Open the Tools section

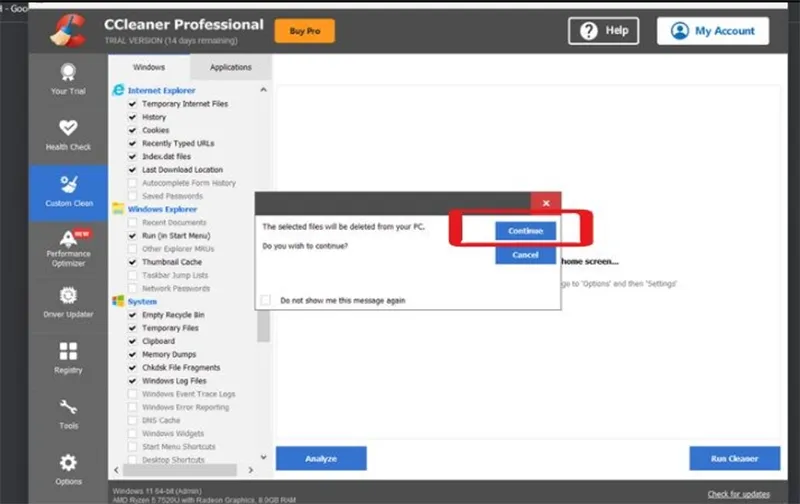(x=68, y=414)
